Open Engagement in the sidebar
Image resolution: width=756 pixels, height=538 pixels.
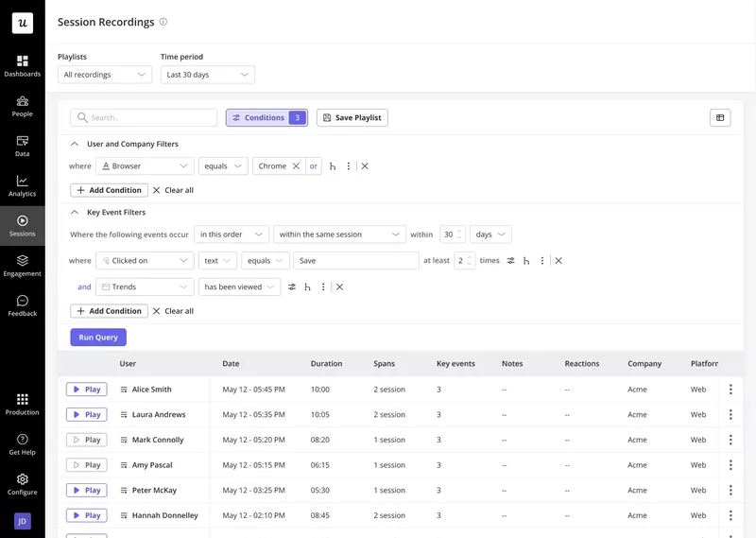22,265
